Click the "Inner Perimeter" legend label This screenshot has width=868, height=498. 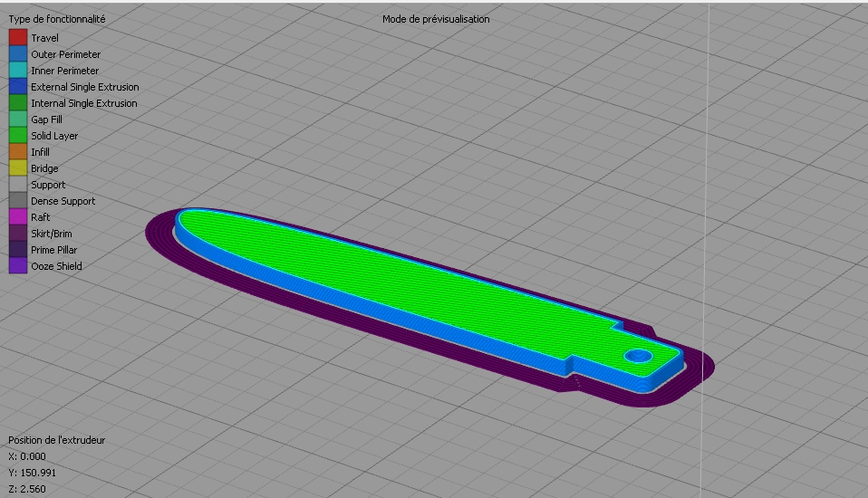[64, 71]
